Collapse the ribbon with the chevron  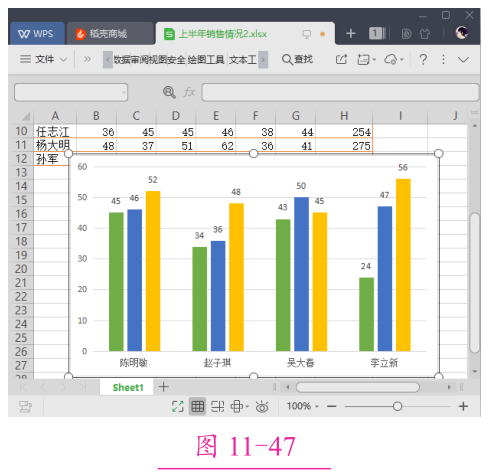coord(463,60)
